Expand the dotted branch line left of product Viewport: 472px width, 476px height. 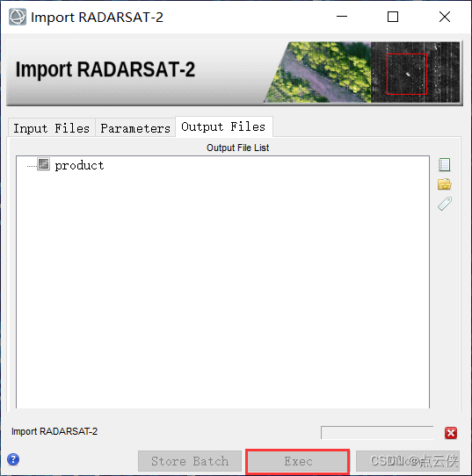[32, 166]
